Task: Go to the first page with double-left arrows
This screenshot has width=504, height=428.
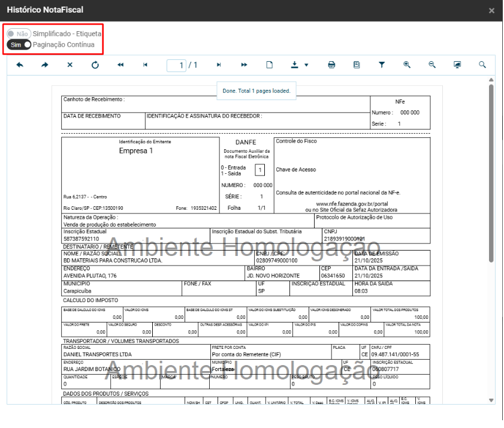Action: pyautogui.click(x=120, y=65)
